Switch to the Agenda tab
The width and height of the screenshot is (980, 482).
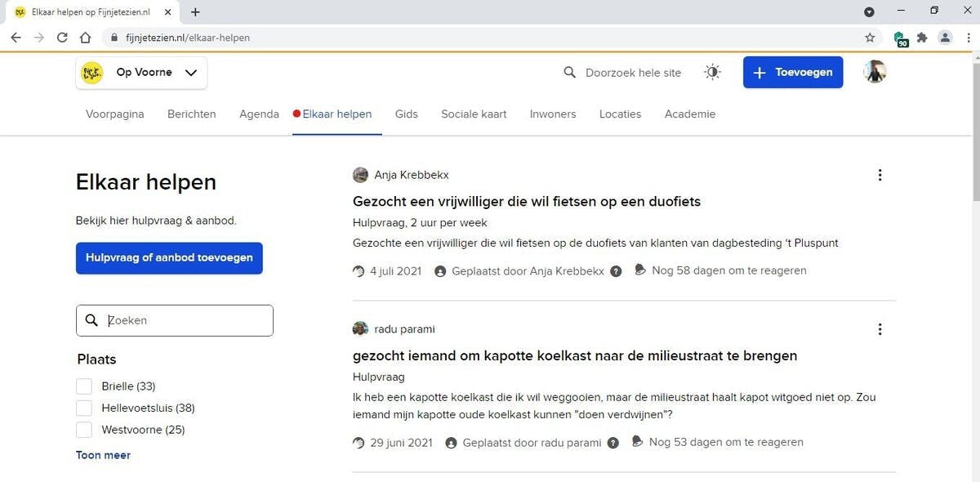(259, 114)
